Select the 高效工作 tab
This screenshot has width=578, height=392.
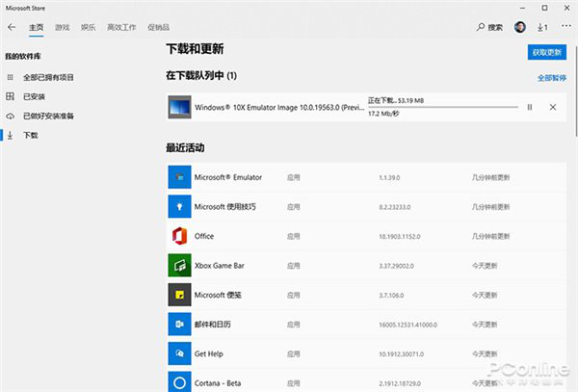119,28
